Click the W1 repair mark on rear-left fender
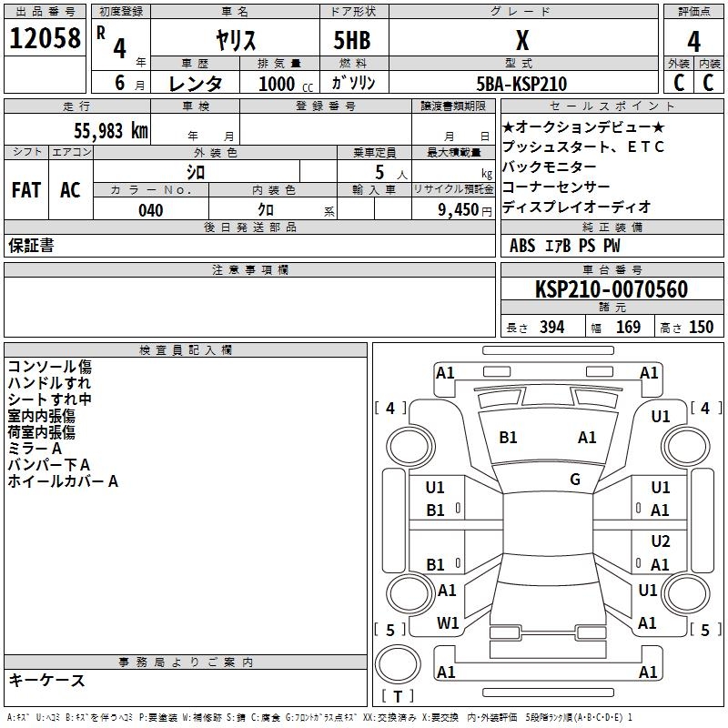 click(x=448, y=623)
